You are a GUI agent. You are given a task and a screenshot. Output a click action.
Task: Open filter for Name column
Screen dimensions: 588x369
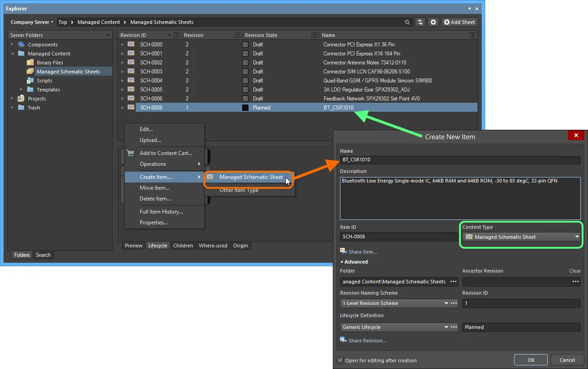pyautogui.click(x=473, y=35)
